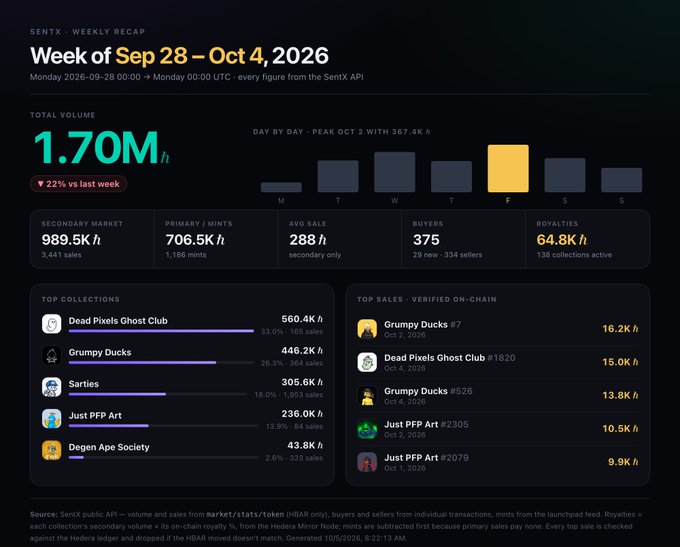Image resolution: width=680 pixels, height=547 pixels.
Task: Click the 'Just PFP Art' collection name in Top Collections
Action: tap(95, 416)
